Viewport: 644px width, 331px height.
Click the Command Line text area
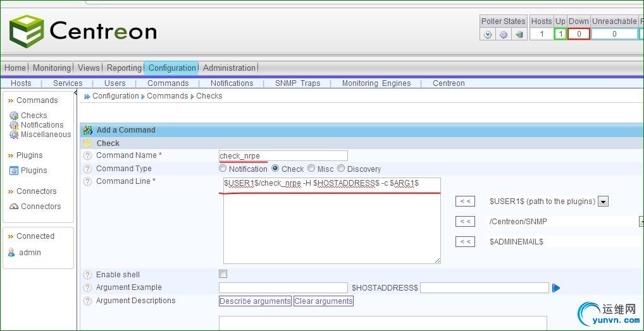tap(332, 220)
